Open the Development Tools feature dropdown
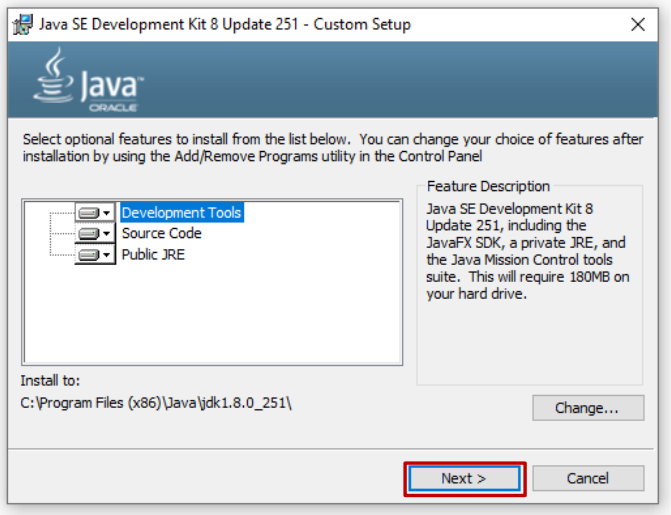671x515 pixels. tap(95, 212)
